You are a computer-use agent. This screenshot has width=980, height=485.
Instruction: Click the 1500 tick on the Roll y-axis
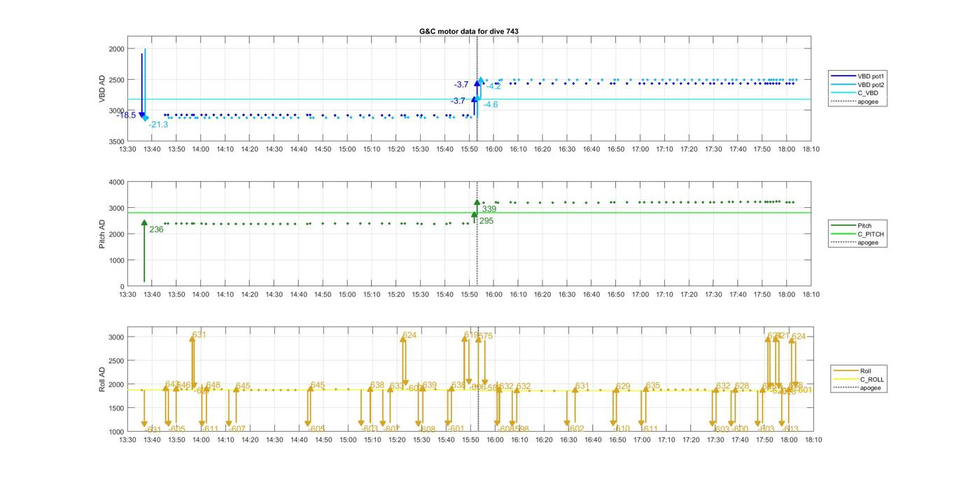(116, 408)
